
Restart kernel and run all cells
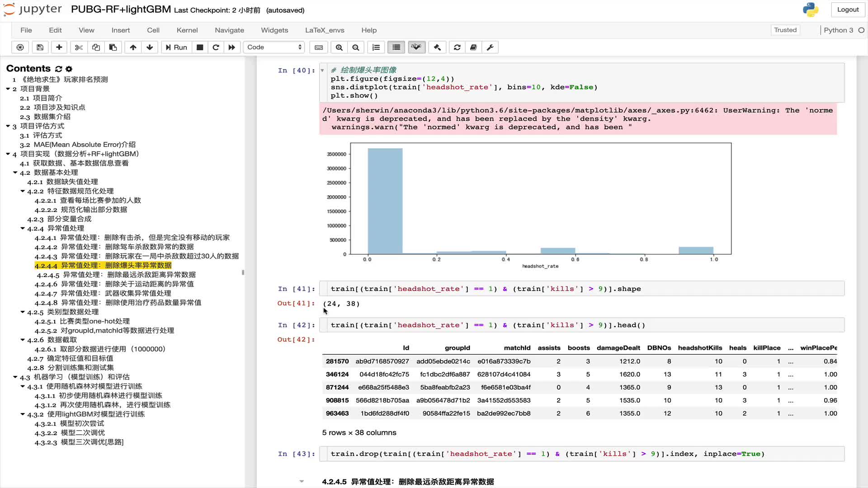point(231,47)
